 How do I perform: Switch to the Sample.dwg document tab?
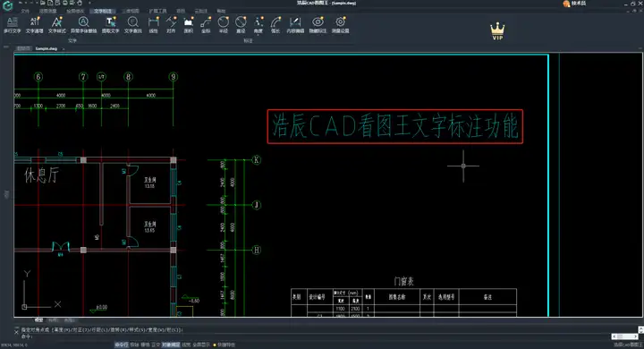(x=47, y=48)
